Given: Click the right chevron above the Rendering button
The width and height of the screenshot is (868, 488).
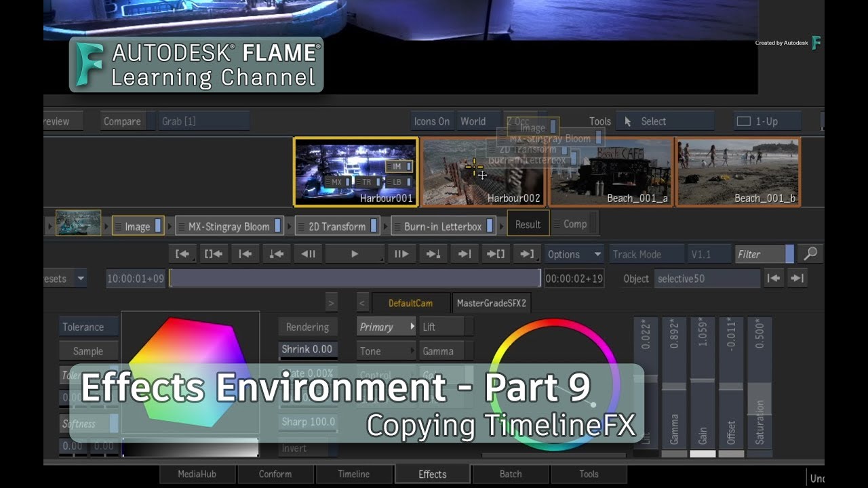Looking at the screenshot, I should 331,303.
